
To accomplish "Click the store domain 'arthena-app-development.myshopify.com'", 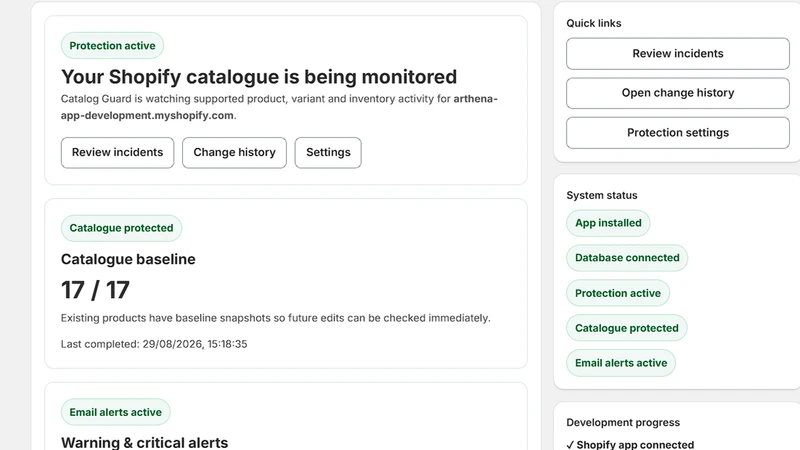I will coord(279,107).
